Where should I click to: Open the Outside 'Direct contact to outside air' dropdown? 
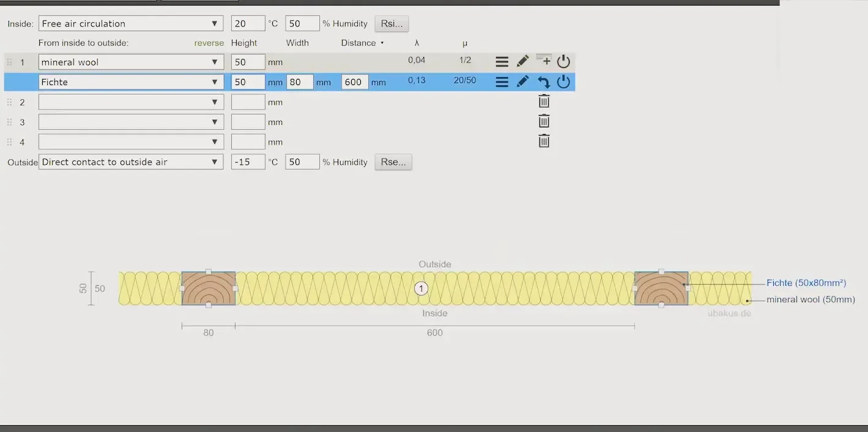click(131, 162)
